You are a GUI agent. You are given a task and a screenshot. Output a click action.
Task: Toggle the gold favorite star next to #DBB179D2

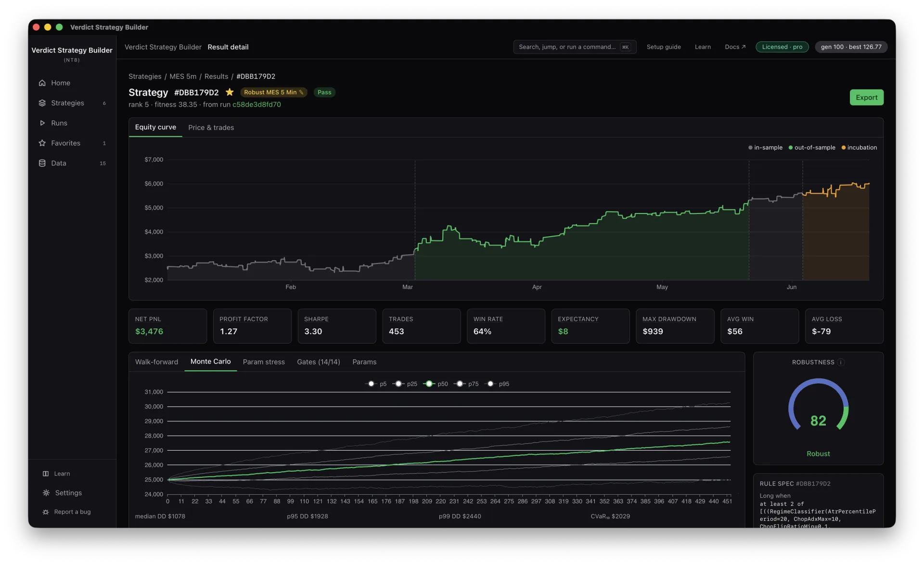point(230,92)
